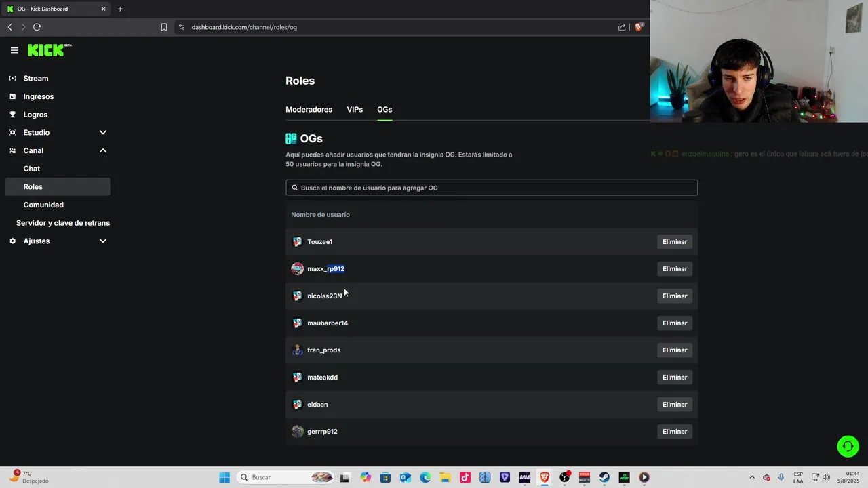Image resolution: width=868 pixels, height=488 pixels.
Task: Click fran_prods' avatar
Action: (297, 350)
